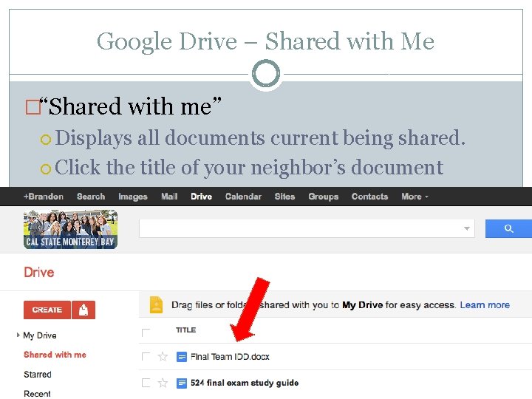Star the Final Team IDD.docx file

(163, 357)
